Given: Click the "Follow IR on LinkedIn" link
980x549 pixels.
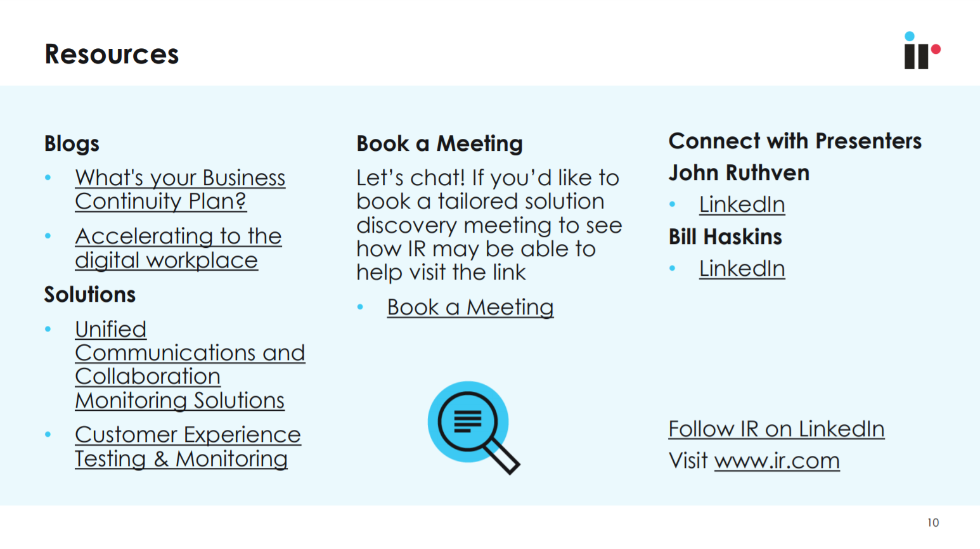Looking at the screenshot, I should [x=776, y=429].
